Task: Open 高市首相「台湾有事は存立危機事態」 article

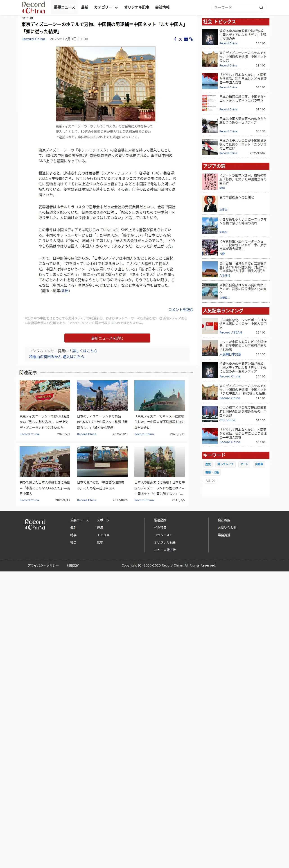Action: tap(243, 267)
